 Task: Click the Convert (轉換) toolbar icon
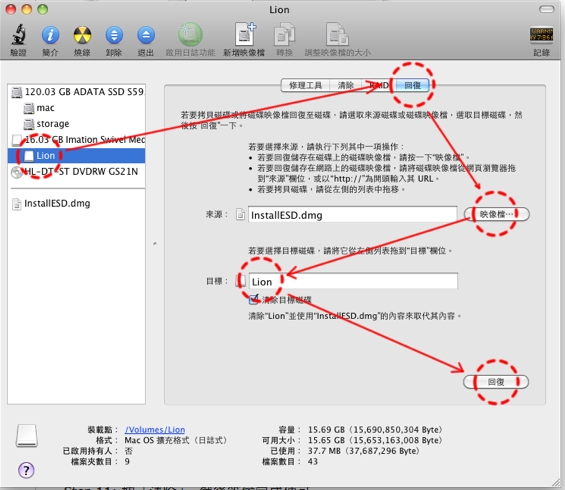click(284, 35)
